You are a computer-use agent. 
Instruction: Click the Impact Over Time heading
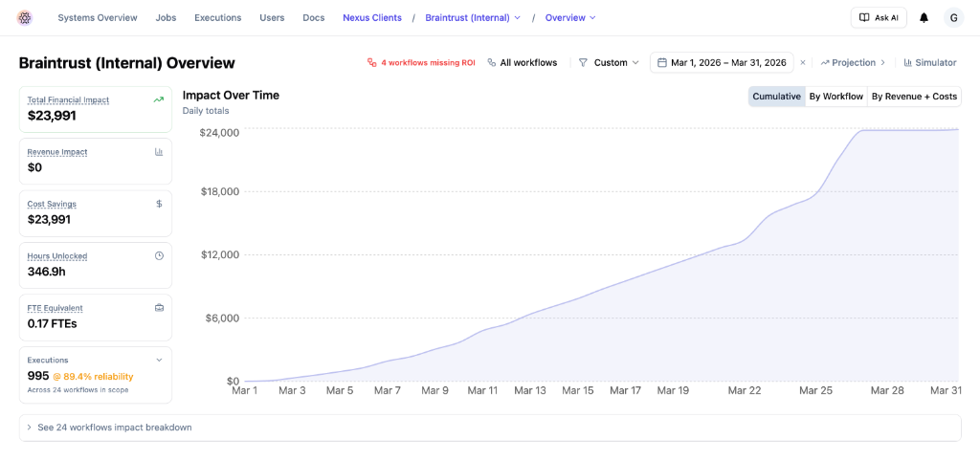(231, 95)
